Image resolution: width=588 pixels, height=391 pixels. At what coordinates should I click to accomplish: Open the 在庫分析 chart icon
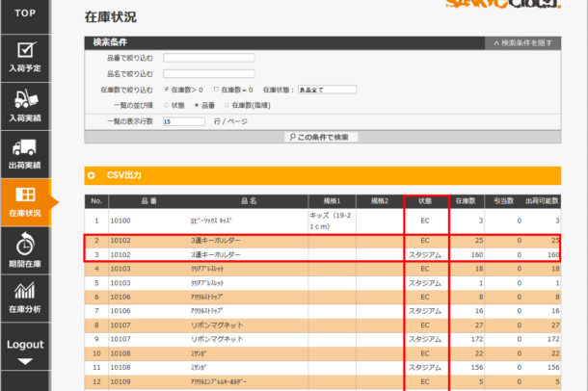click(26, 291)
